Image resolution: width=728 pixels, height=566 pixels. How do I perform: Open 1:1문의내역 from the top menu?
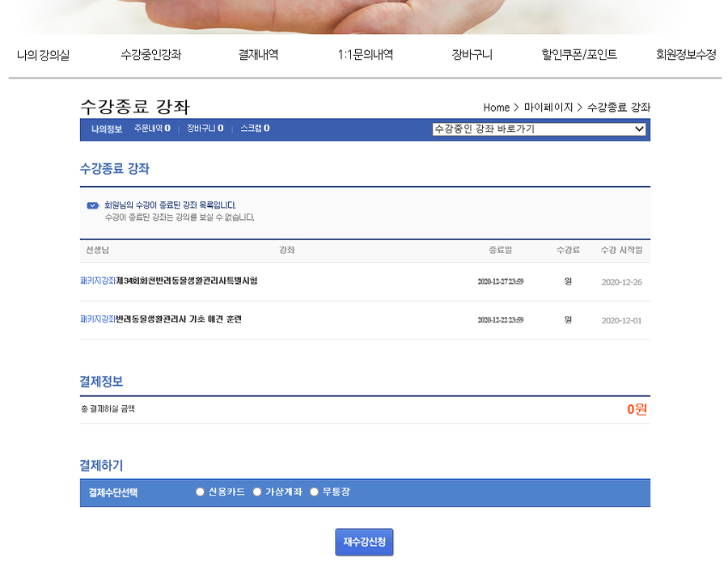pyautogui.click(x=365, y=55)
